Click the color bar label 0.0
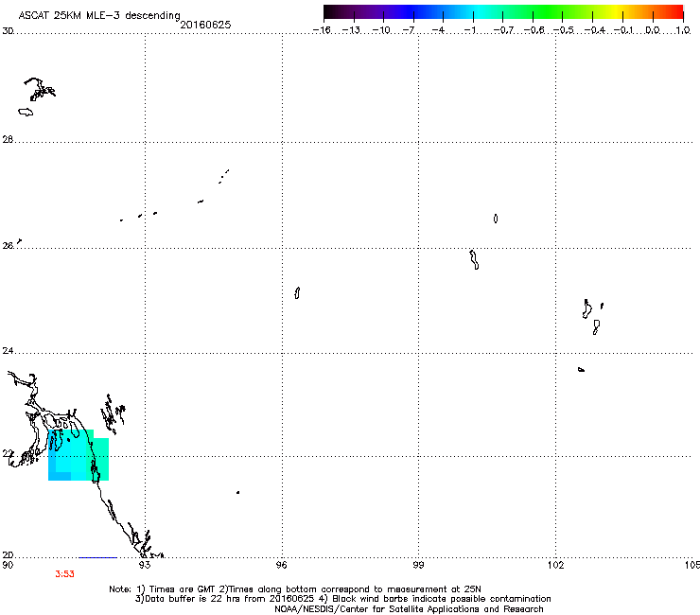The height and width of the screenshot is (615, 700). tap(653, 30)
